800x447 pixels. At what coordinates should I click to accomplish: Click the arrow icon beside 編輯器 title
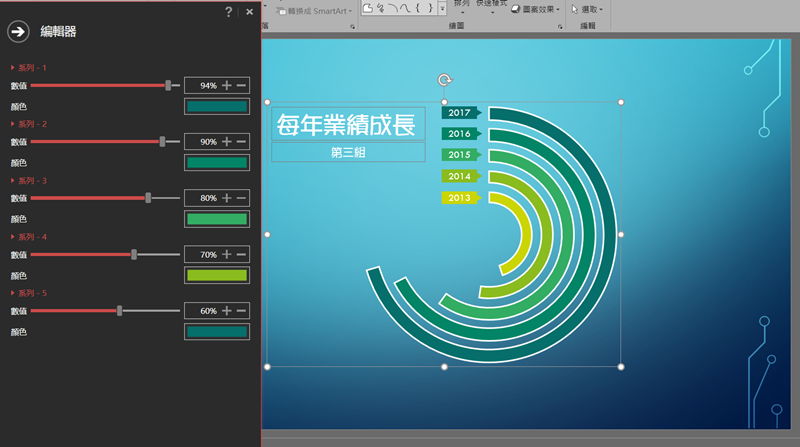point(18,32)
